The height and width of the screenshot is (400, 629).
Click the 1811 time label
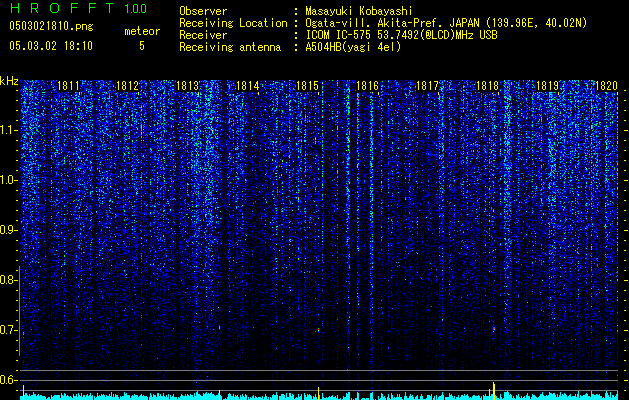click(68, 85)
